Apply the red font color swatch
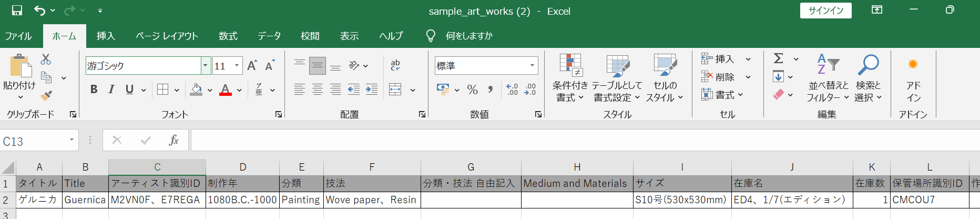 click(x=226, y=90)
